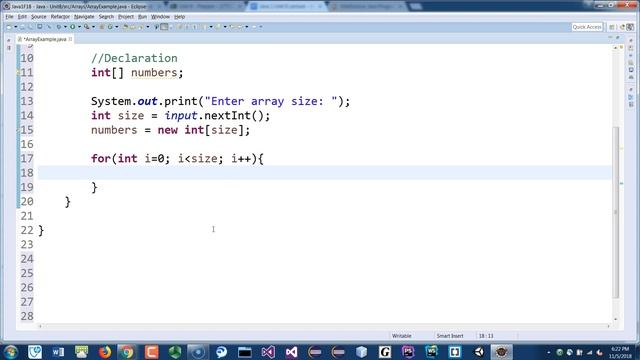640x360 pixels.
Task: Open the Run menu
Action: [142, 17]
